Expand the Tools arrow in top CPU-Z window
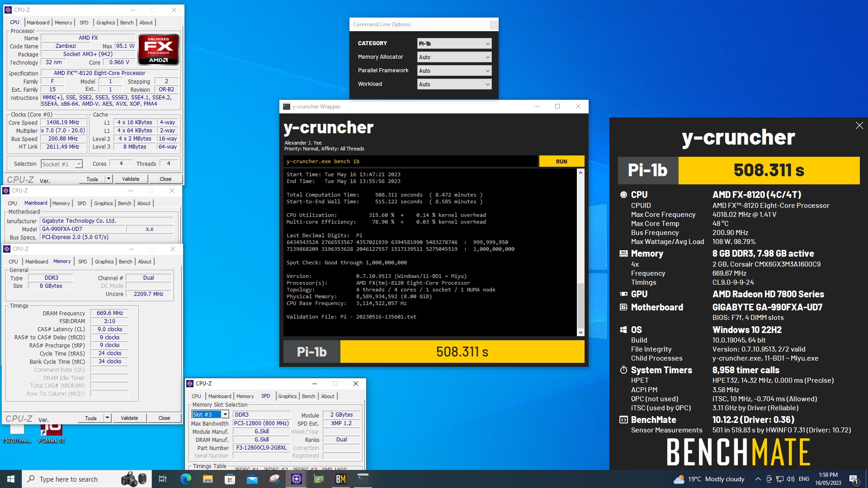Viewport: 868px width, 488px height. [108, 179]
